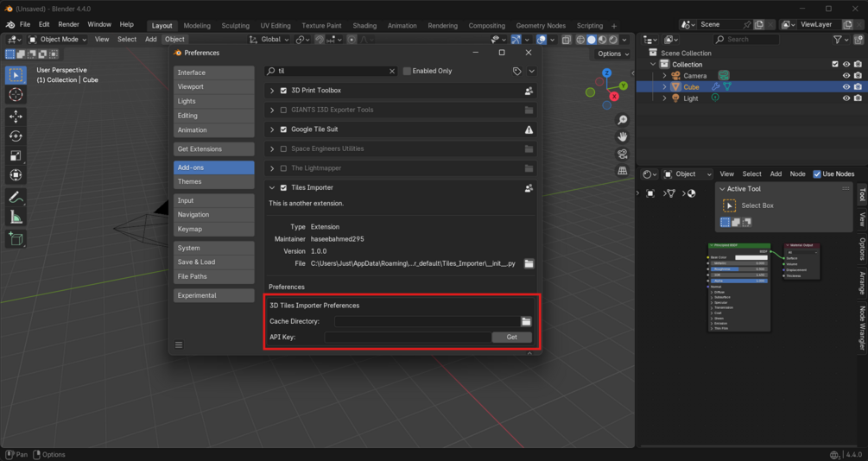Hide the Cube in outliner with eye icon
The width and height of the screenshot is (868, 461).
[846, 87]
